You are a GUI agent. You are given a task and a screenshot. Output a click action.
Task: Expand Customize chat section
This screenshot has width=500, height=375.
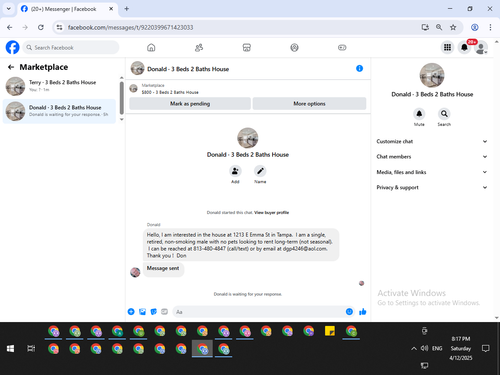pyautogui.click(x=432, y=141)
